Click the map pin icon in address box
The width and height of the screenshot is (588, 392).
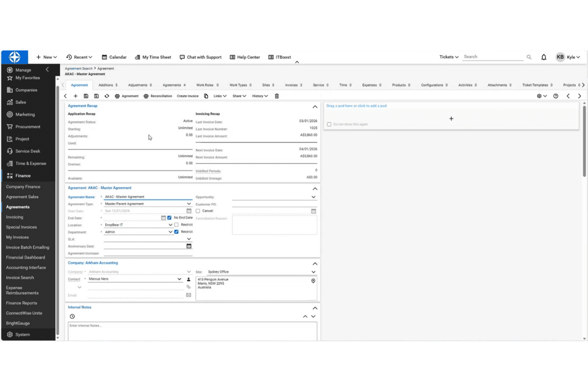click(x=313, y=281)
